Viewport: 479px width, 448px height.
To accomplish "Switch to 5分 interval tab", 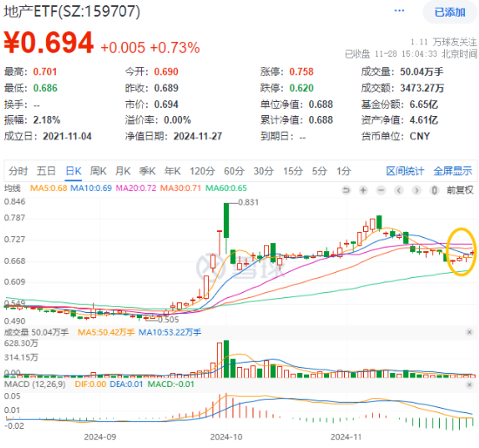I will coord(320,171).
